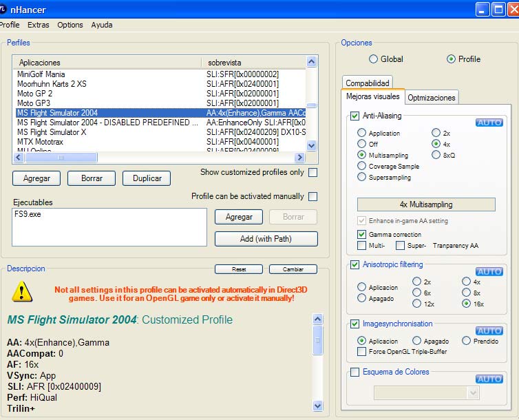The image size is (519, 420).
Task: Click the Duplicar button
Action: click(x=147, y=178)
